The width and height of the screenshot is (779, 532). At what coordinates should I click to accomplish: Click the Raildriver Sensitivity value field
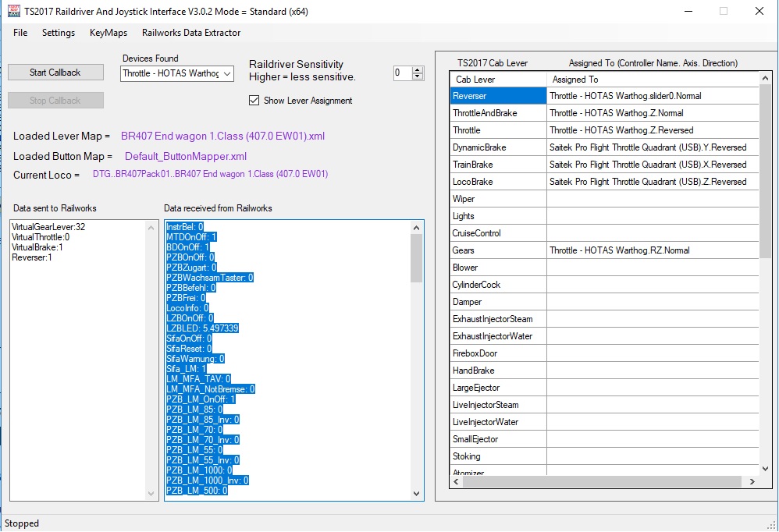click(403, 73)
